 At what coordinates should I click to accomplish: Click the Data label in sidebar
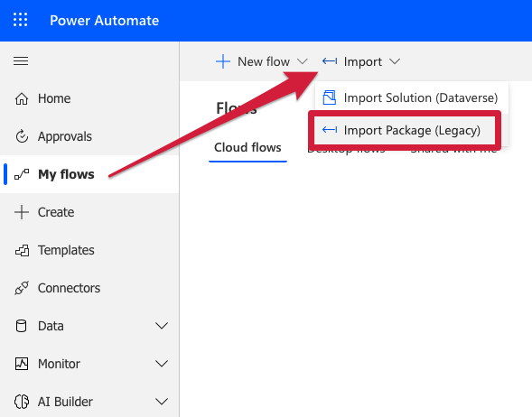pyautogui.click(x=51, y=326)
